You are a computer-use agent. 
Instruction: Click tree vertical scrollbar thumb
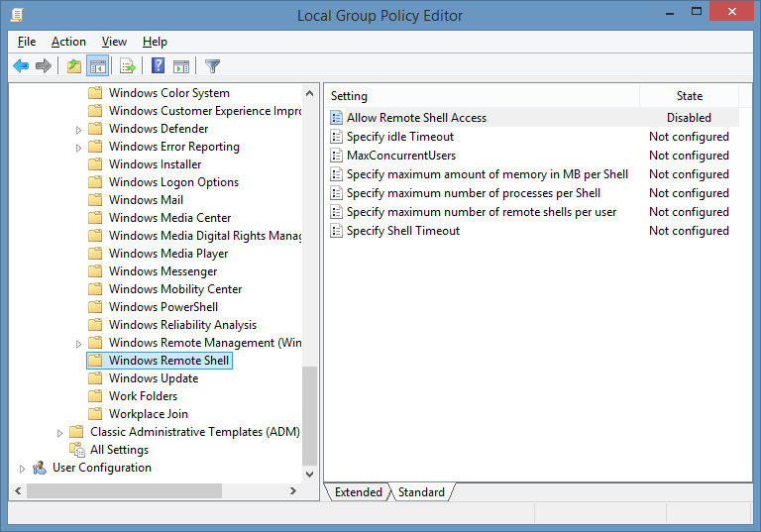pyautogui.click(x=309, y=415)
